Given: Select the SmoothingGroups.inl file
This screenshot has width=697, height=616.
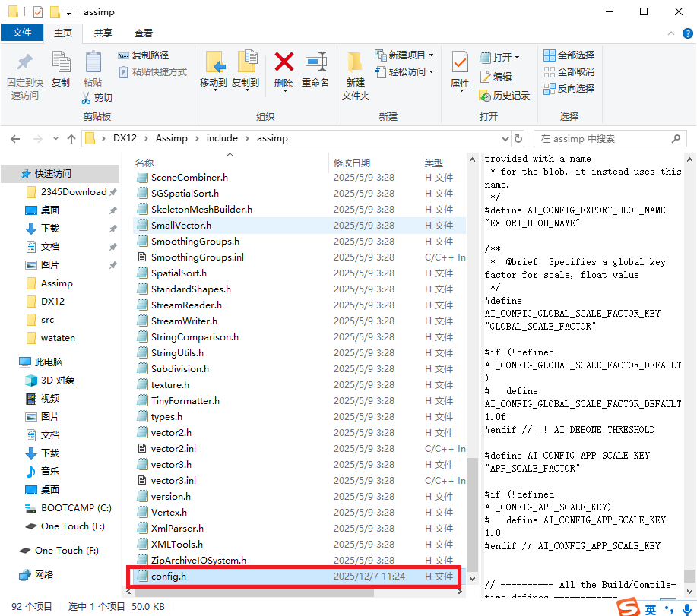Looking at the screenshot, I should tap(299, 257).
